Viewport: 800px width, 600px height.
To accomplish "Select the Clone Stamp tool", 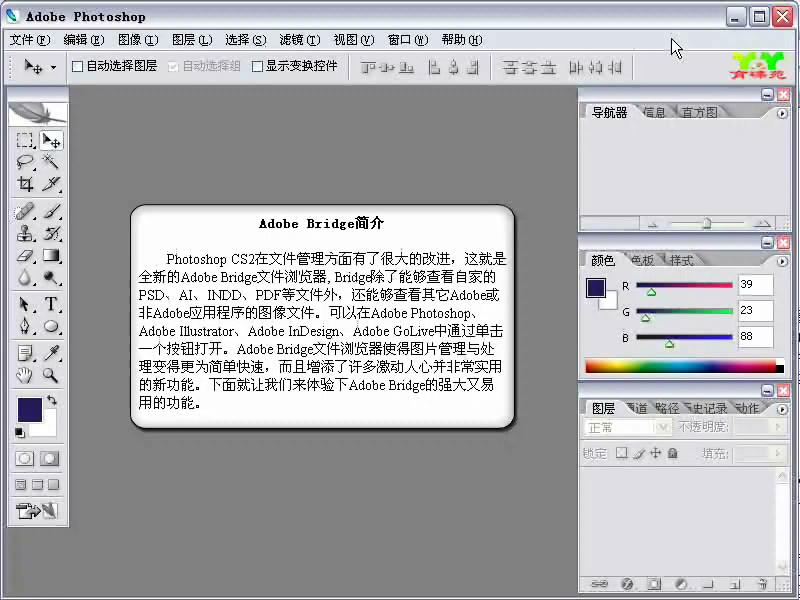I will coord(24,234).
